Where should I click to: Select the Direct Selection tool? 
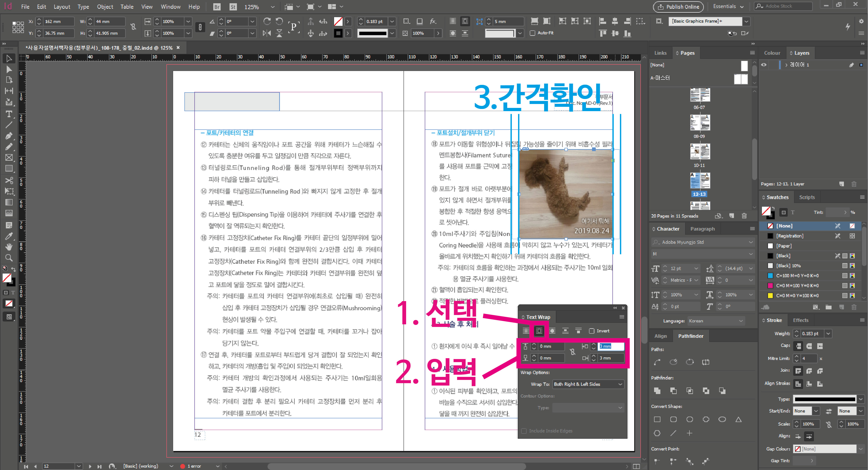tap(9, 69)
